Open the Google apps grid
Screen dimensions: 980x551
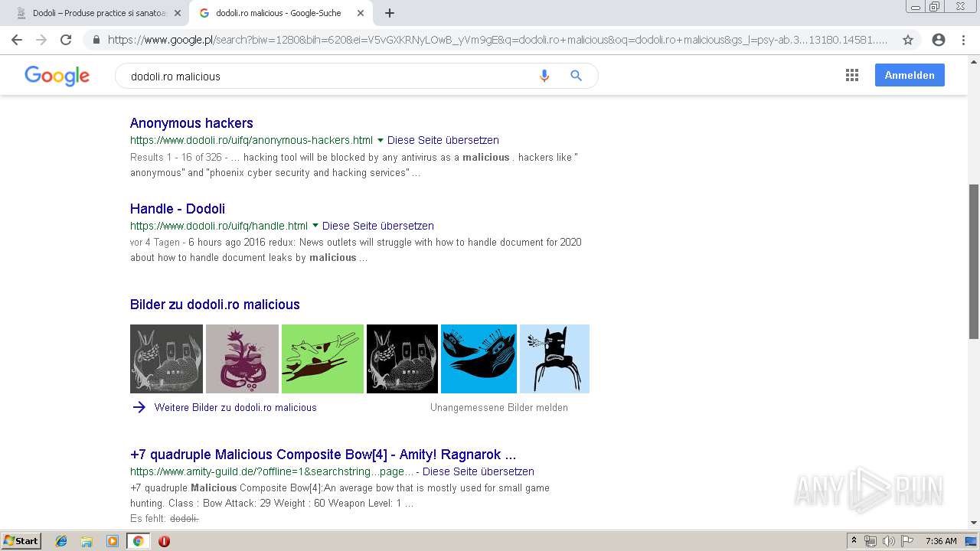pyautogui.click(x=852, y=75)
